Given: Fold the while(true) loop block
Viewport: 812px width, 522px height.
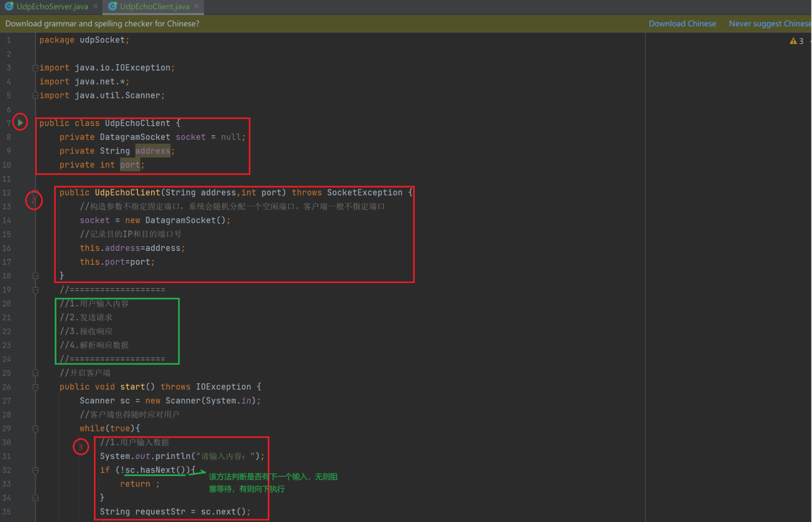Looking at the screenshot, I should tap(36, 428).
